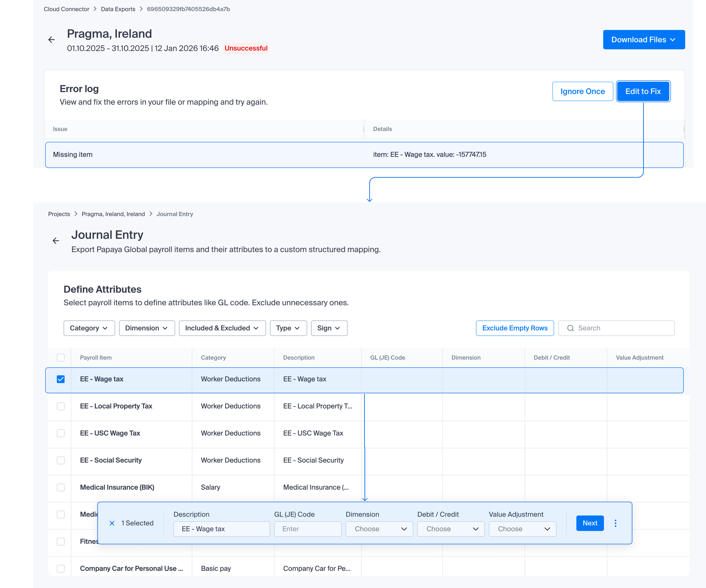Open the three-dot more options menu
Image resolution: width=706 pixels, height=588 pixels.
(x=616, y=523)
